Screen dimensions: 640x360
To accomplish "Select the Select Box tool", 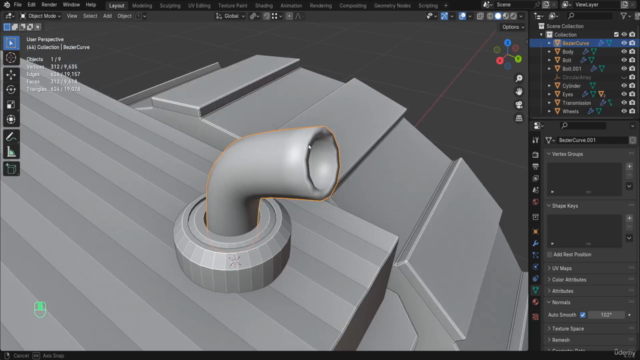I will point(11,43).
